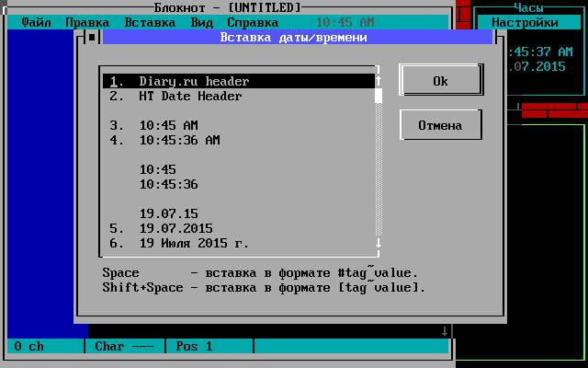The width and height of the screenshot is (588, 368).
Task: Click the list scrollbar up arrow
Action: [379, 81]
